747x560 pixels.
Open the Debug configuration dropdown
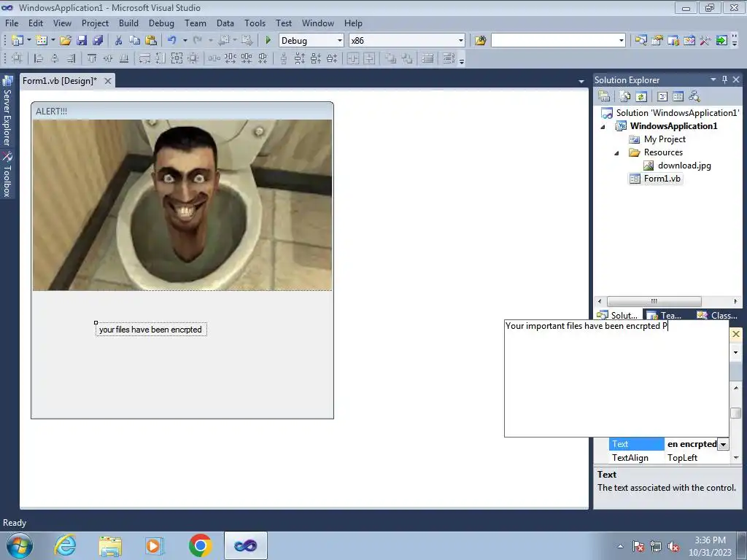tap(340, 41)
